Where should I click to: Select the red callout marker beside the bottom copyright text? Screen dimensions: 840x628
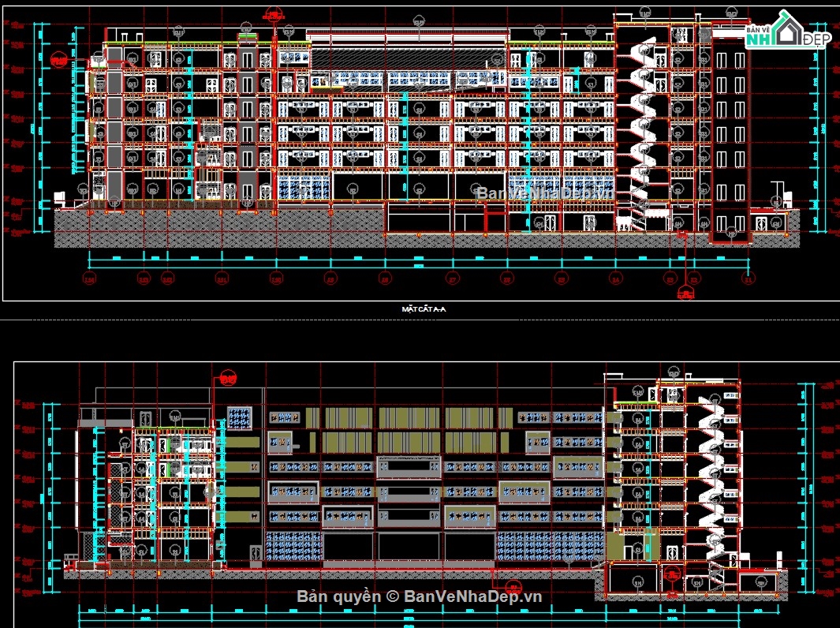(513, 586)
